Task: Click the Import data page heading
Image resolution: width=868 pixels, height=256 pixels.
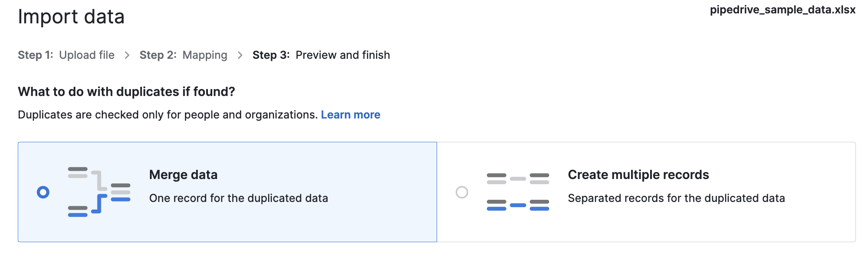Action: pyautogui.click(x=71, y=17)
